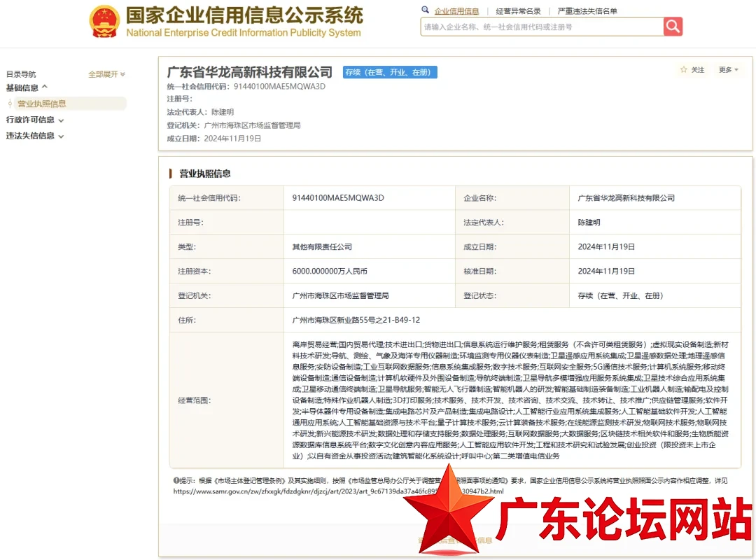Switch to the 企业信用信息 tab

click(456, 11)
